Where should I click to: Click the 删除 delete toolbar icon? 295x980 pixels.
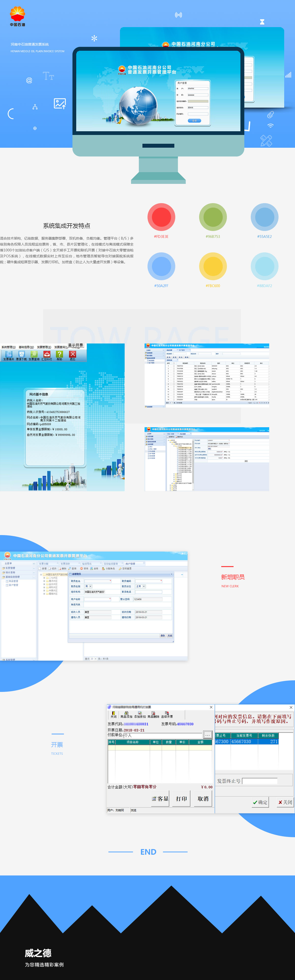point(62,568)
